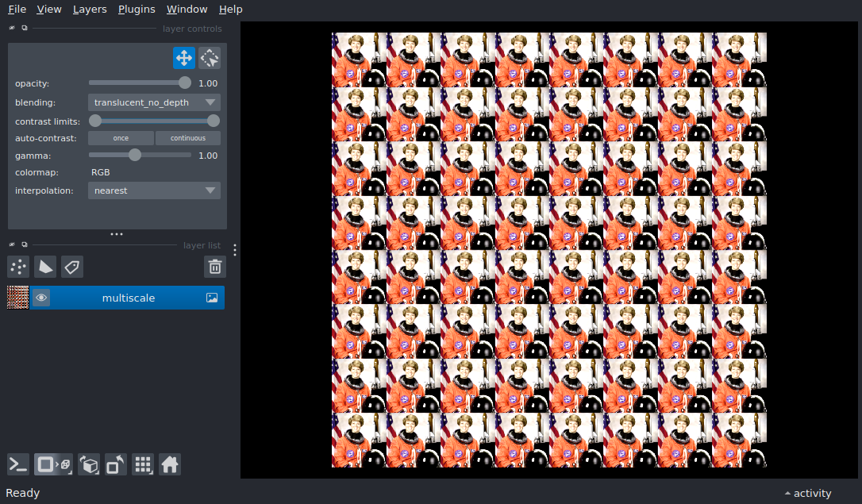Open the Plugins menu
The image size is (862, 504).
[x=137, y=10]
